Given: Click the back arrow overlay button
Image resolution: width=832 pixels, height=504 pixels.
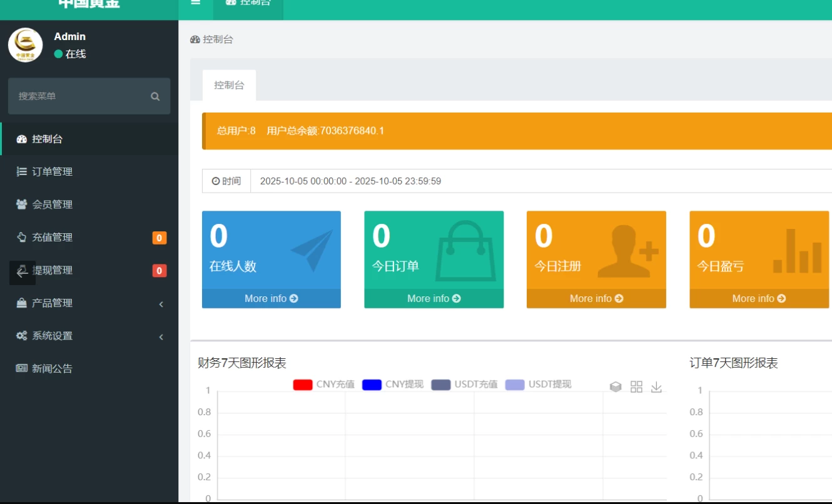Looking at the screenshot, I should 22,273.
